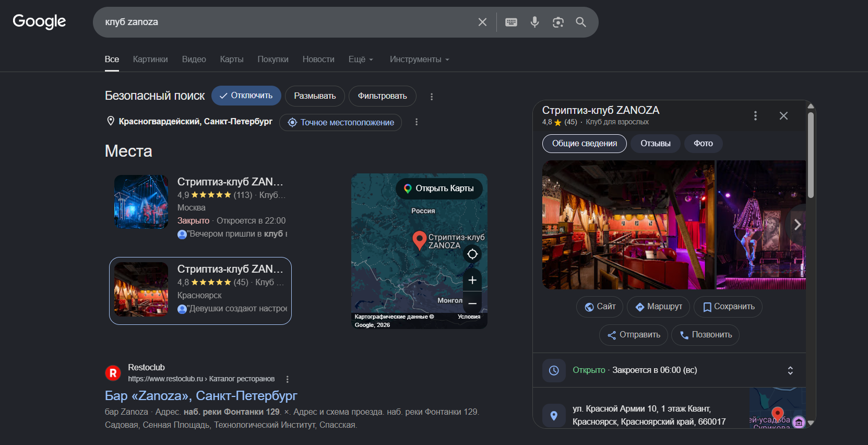Click the Открыть Карты button
The height and width of the screenshot is (445, 868).
pos(439,189)
